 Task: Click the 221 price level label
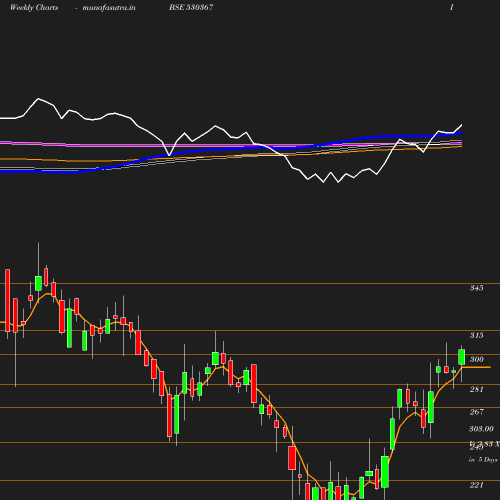click(477, 485)
